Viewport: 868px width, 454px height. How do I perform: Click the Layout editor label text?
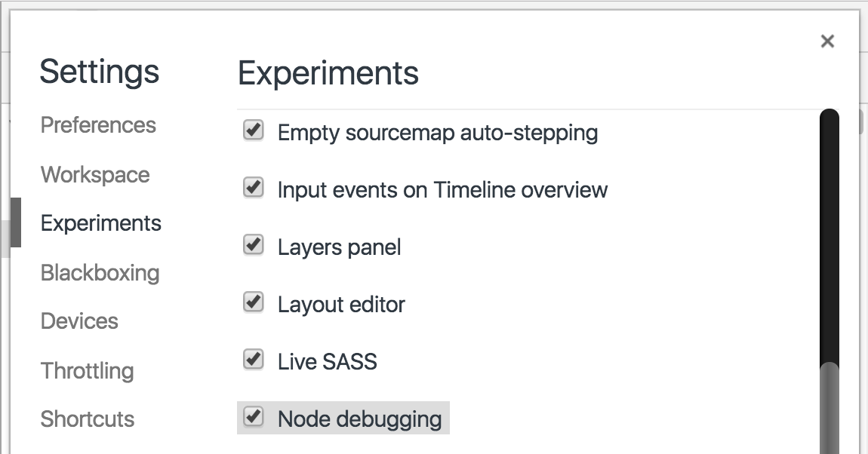click(x=341, y=305)
